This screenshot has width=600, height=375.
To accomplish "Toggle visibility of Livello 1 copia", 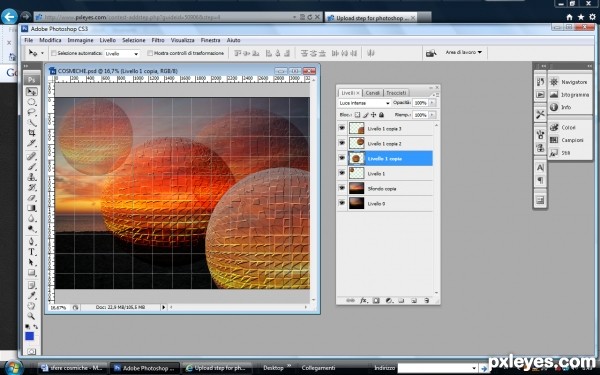I will pos(342,158).
